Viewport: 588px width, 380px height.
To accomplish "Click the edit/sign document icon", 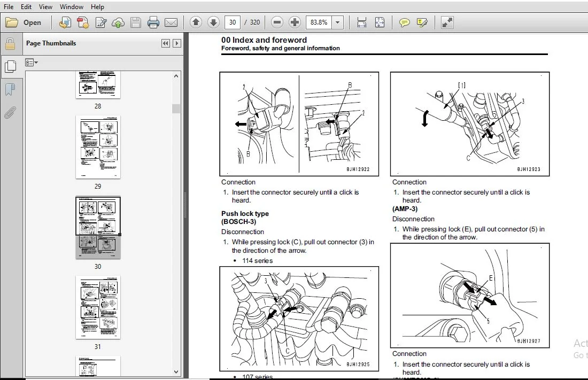I will coord(100,22).
